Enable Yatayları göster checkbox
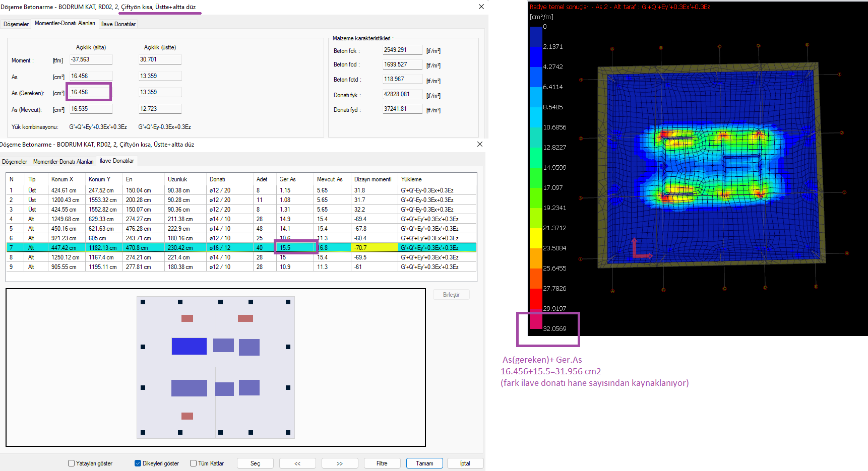The width and height of the screenshot is (868, 471). coord(71,463)
